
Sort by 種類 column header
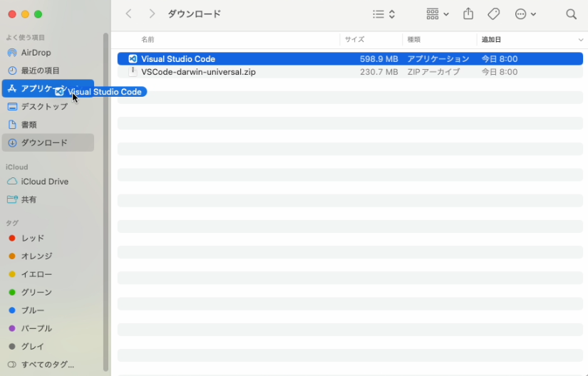pos(414,39)
